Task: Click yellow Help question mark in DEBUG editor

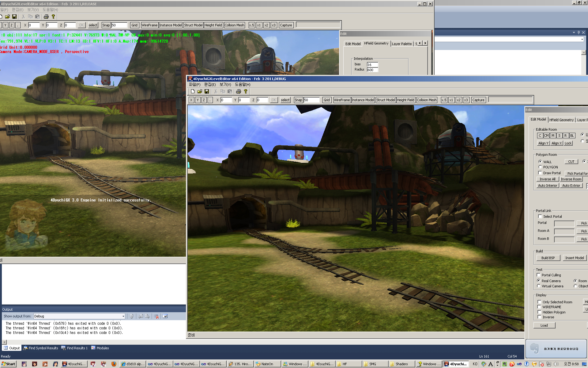Action: 245,91
